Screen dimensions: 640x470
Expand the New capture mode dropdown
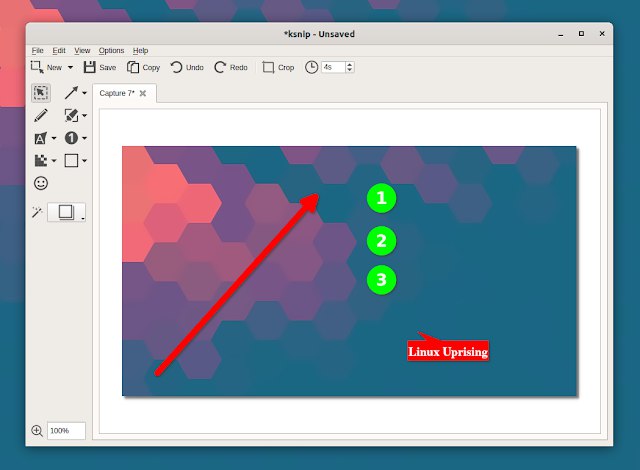pyautogui.click(x=70, y=67)
